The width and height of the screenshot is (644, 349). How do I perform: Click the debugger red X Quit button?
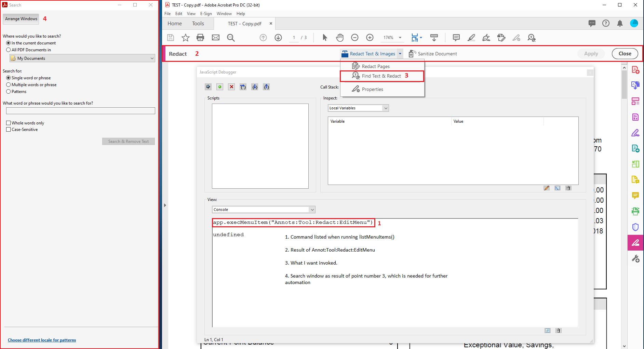pyautogui.click(x=231, y=87)
